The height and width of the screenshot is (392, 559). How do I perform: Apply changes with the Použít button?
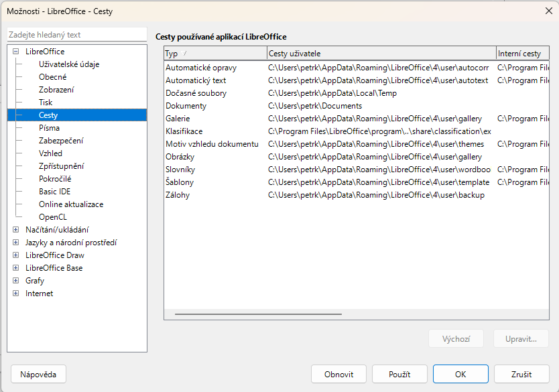click(399, 374)
